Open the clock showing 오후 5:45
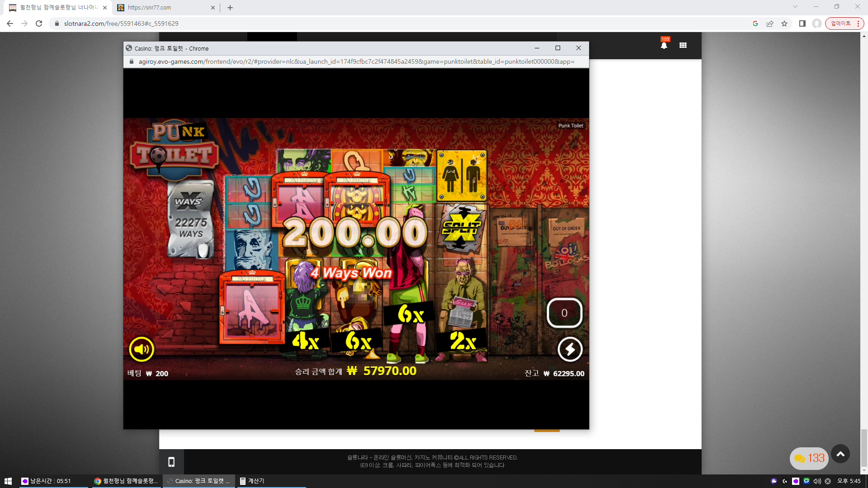The image size is (868, 488). [849, 481]
